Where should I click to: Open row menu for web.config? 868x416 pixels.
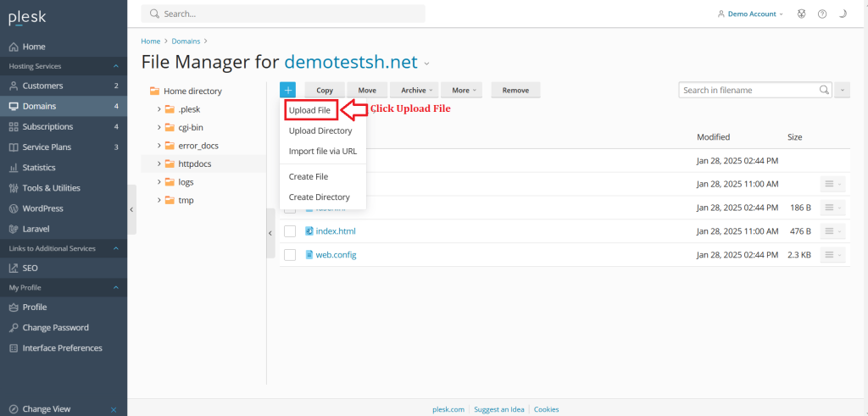point(832,255)
